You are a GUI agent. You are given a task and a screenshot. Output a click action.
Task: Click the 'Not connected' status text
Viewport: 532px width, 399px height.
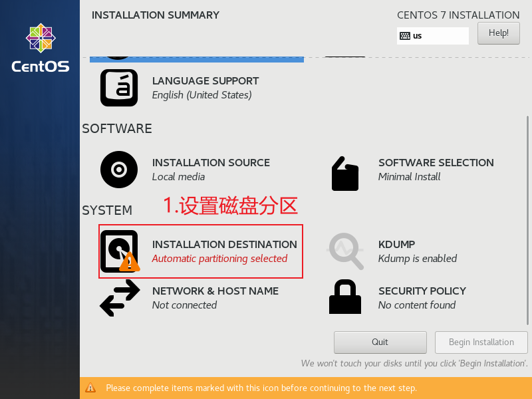[x=185, y=305]
